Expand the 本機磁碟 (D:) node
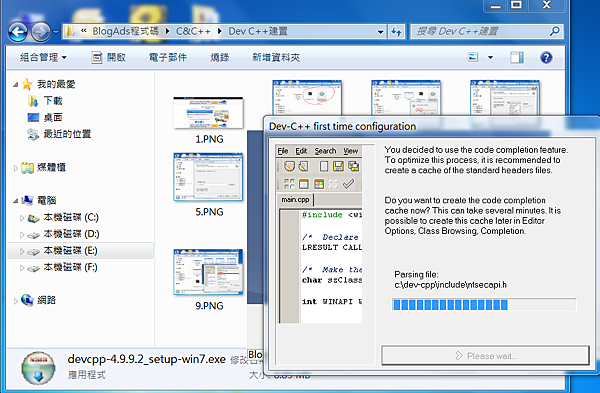This screenshot has height=393, width=600. [22, 235]
